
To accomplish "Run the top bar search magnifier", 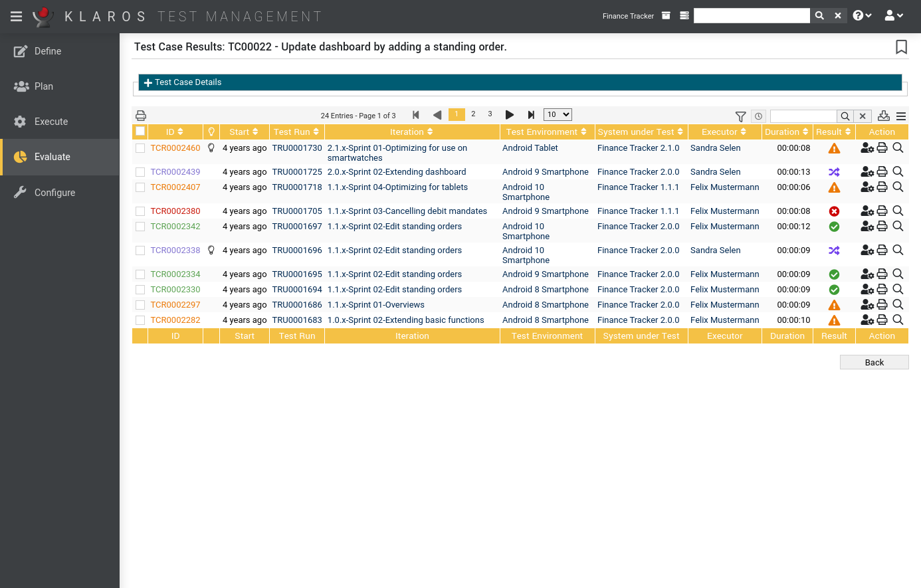I will coord(819,15).
